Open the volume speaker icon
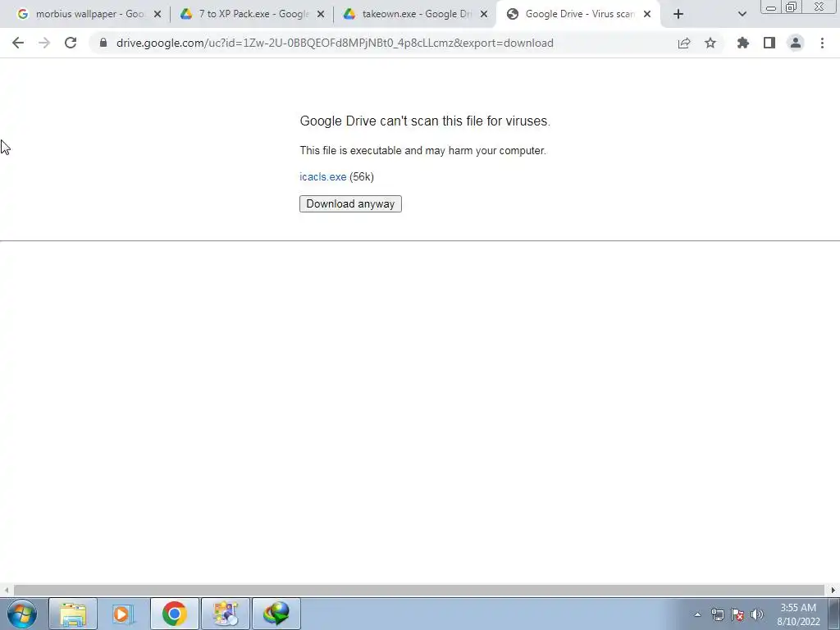Viewport: 840px width, 630px height. 757,615
